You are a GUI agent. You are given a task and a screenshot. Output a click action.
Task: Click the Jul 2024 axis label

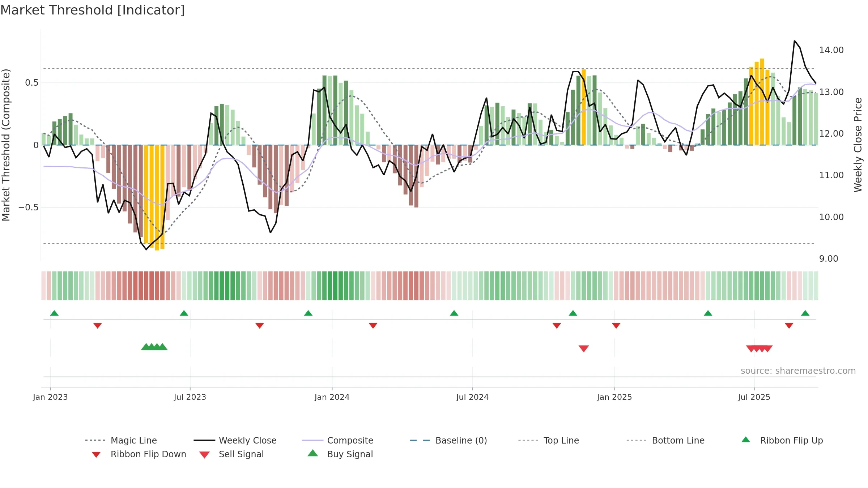click(x=472, y=397)
